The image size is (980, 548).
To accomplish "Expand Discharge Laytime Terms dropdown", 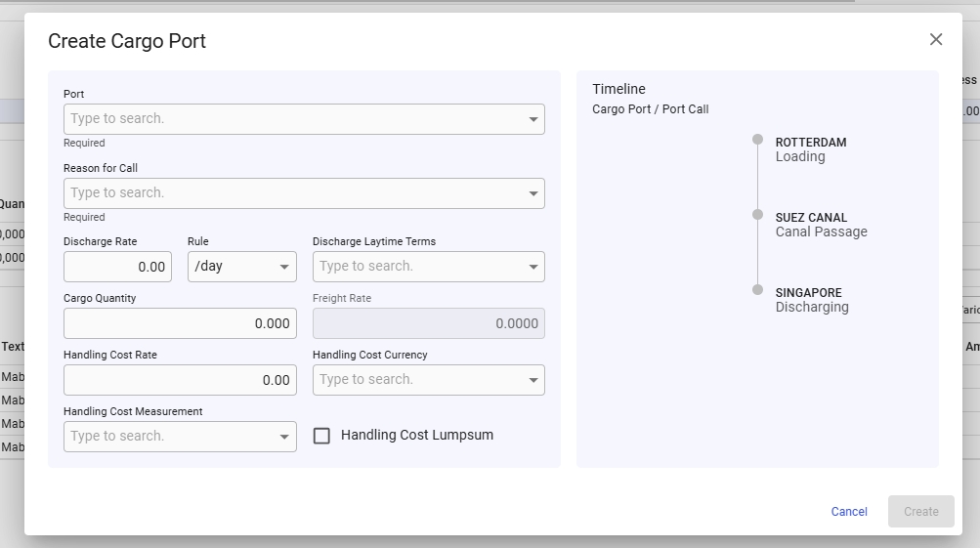I will click(533, 267).
